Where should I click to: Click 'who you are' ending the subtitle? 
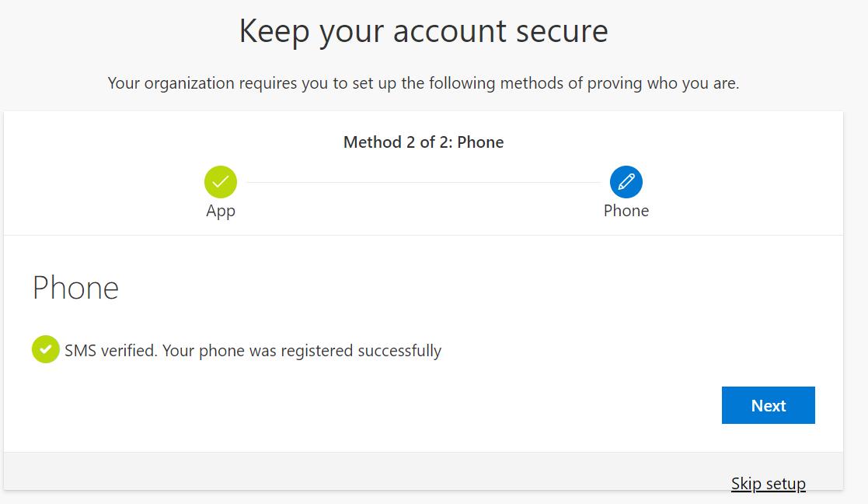[x=693, y=84]
